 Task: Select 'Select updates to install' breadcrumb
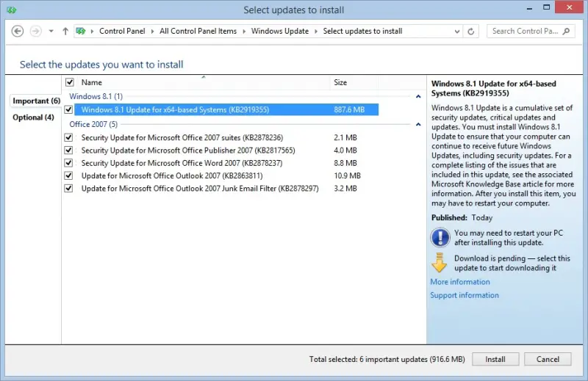point(362,31)
